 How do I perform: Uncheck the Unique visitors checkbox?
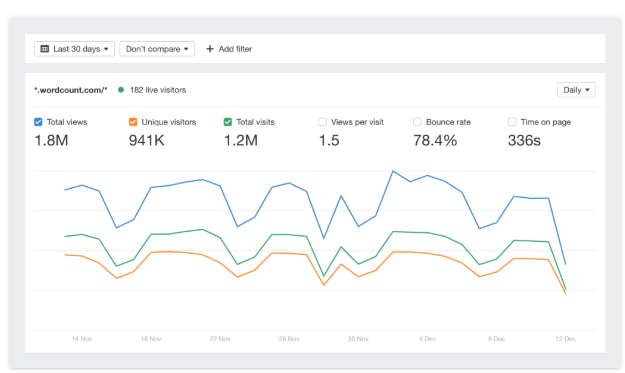click(x=133, y=122)
